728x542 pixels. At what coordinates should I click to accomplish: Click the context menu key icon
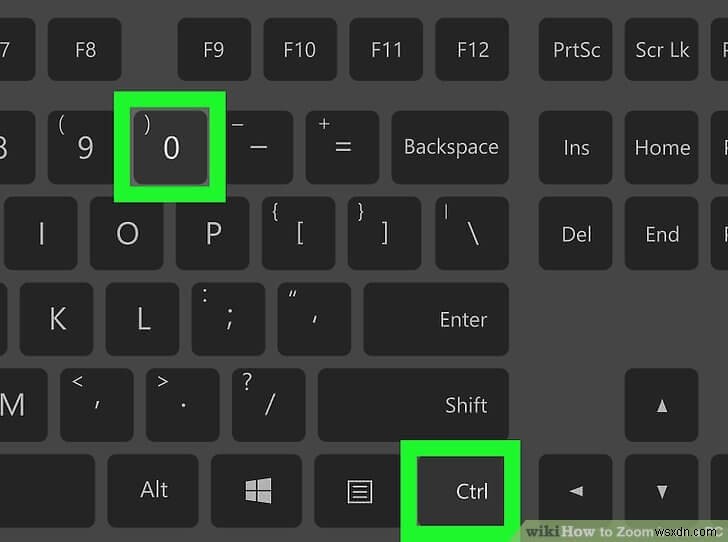(x=360, y=491)
